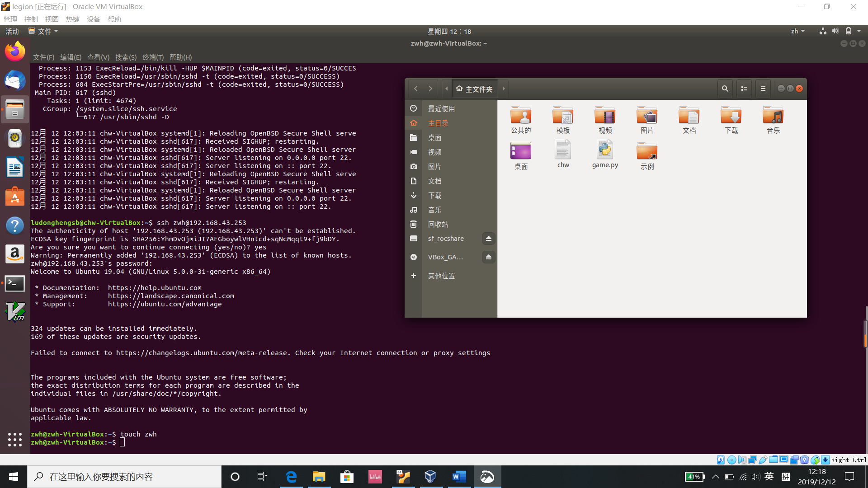
Task: Click the Windows search box
Action: click(x=124, y=477)
